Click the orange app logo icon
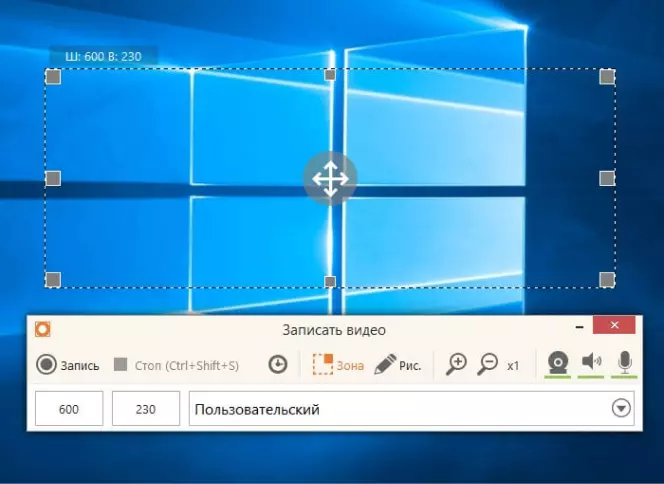Viewport: 664px width, 484px height. (x=43, y=329)
